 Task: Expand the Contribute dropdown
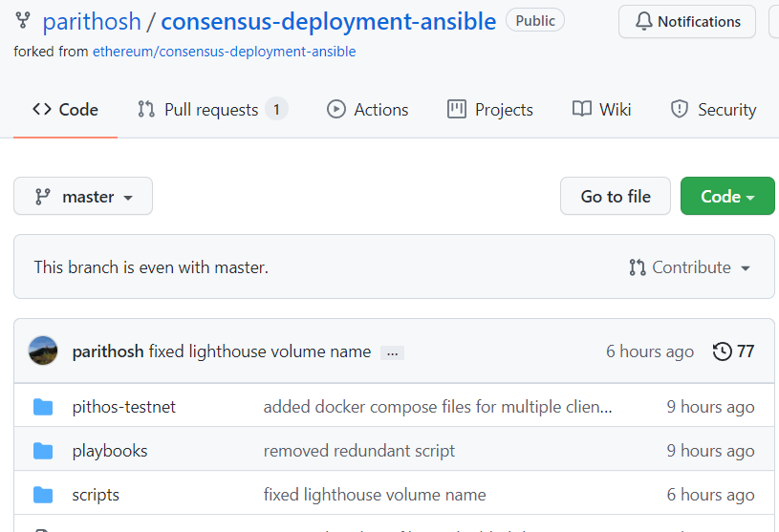(x=689, y=267)
